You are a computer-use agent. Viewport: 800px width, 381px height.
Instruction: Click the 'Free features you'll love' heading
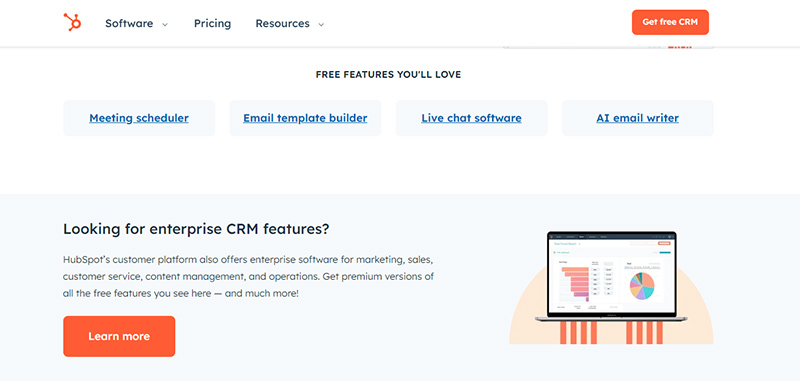point(388,74)
